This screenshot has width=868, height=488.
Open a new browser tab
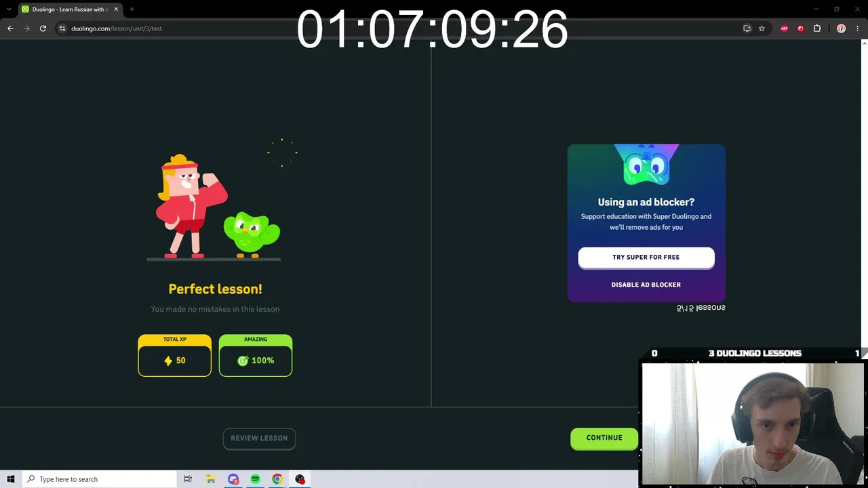(x=132, y=9)
